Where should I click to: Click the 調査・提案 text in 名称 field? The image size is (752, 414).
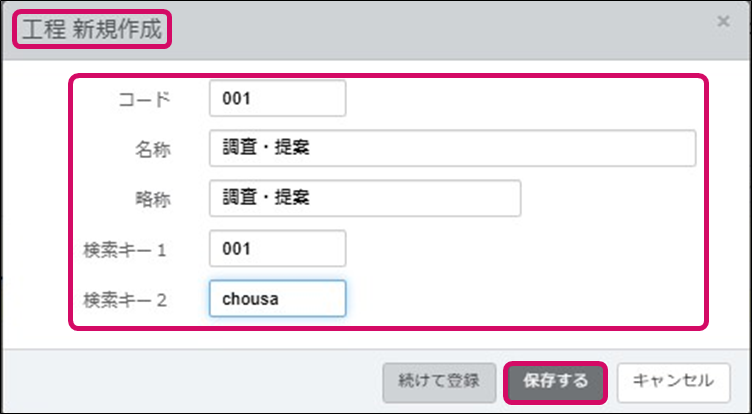(x=266, y=149)
